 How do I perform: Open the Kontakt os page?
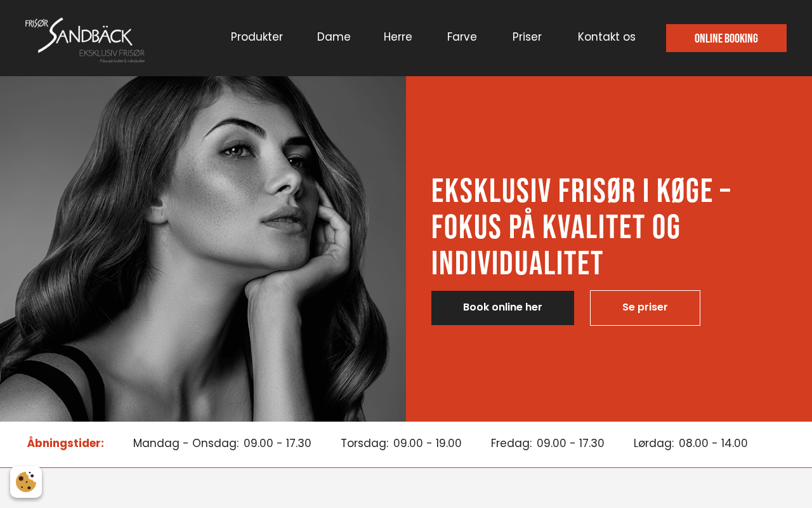(x=606, y=37)
